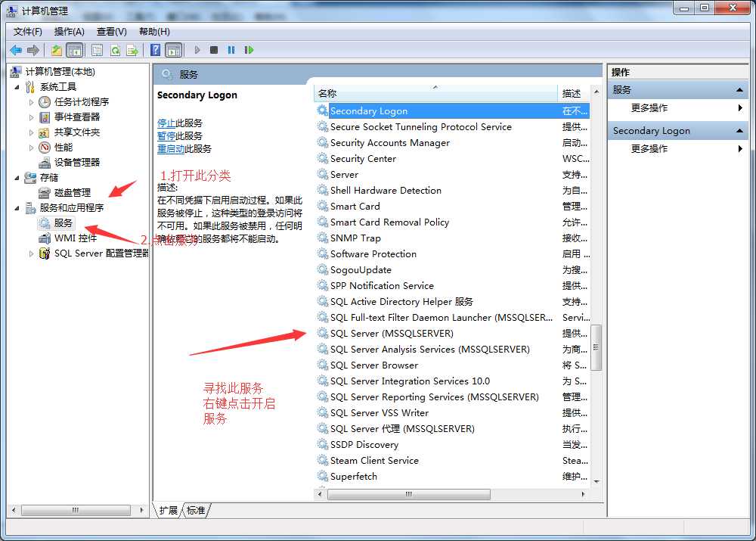Select 服务 in the tree
The image size is (756, 541).
(64, 223)
